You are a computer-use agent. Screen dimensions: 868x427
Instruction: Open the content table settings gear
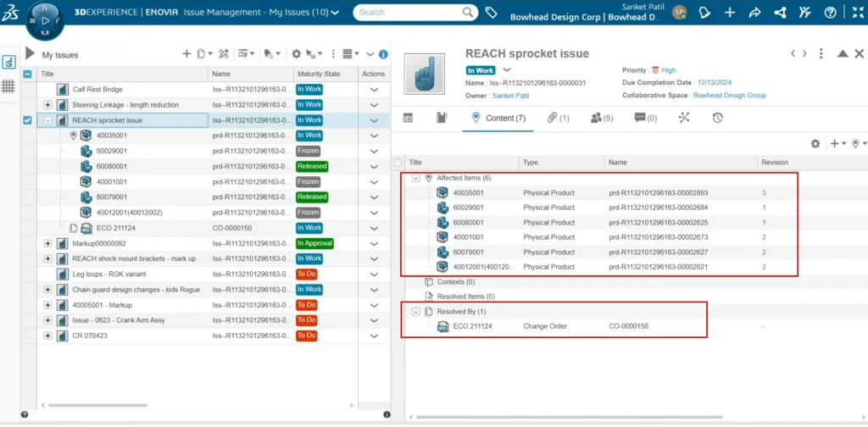click(x=815, y=144)
